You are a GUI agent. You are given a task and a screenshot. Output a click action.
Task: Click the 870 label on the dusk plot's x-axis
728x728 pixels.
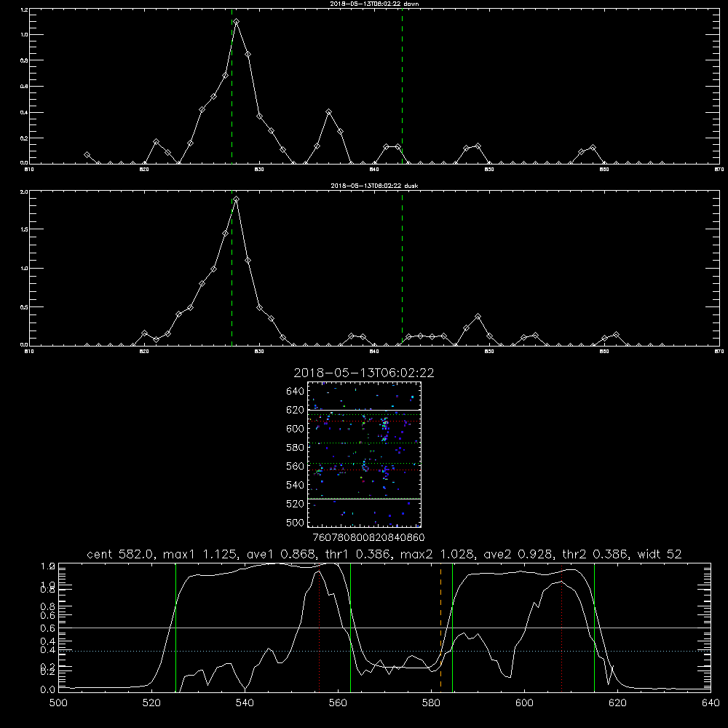[719, 352]
